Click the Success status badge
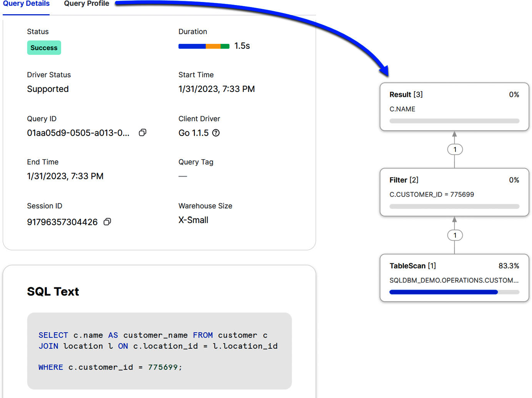Screen dimensions: 532x398 [44, 48]
